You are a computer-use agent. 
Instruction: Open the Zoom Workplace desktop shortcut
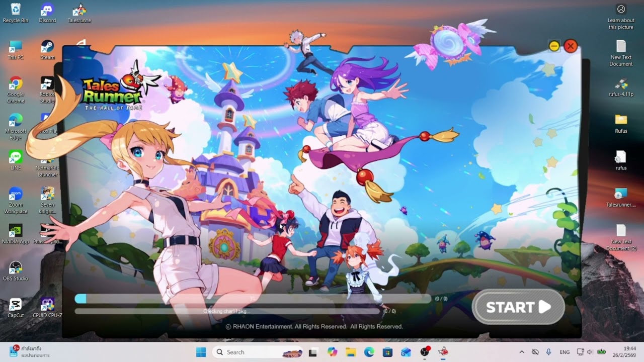(x=16, y=201)
